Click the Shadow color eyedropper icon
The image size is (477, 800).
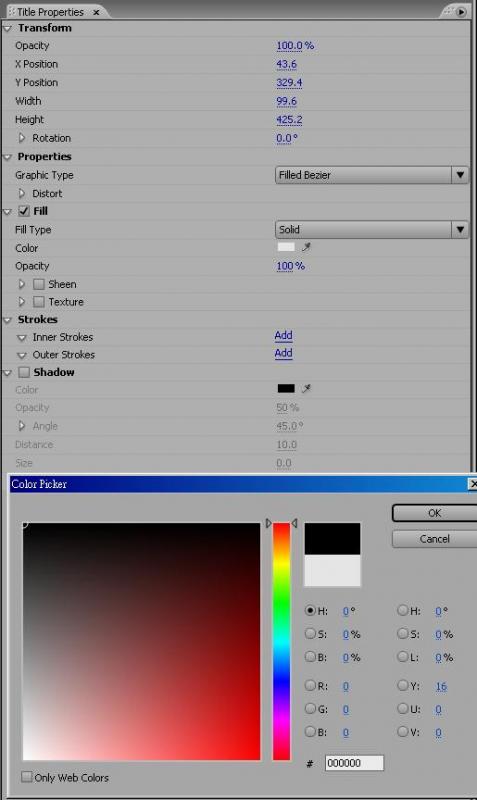(x=306, y=389)
